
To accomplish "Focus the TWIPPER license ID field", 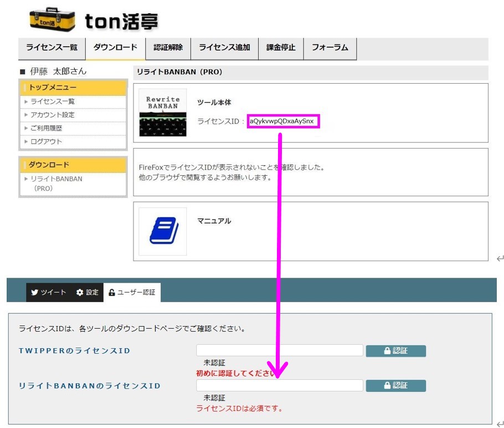I will coord(279,350).
